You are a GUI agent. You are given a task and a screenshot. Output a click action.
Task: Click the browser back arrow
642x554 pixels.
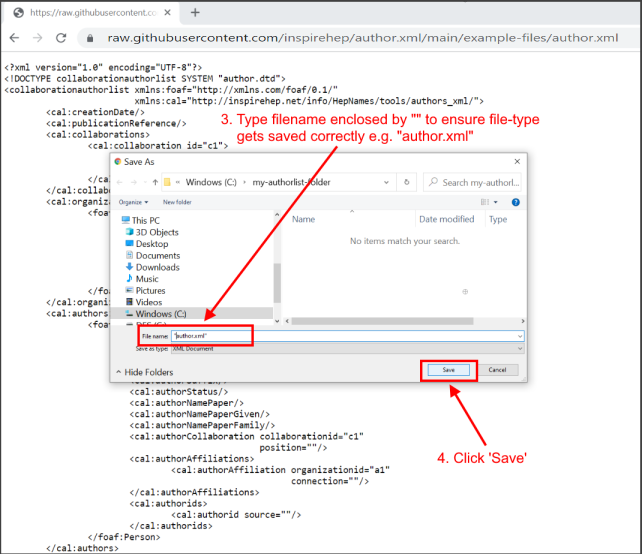[x=14, y=38]
